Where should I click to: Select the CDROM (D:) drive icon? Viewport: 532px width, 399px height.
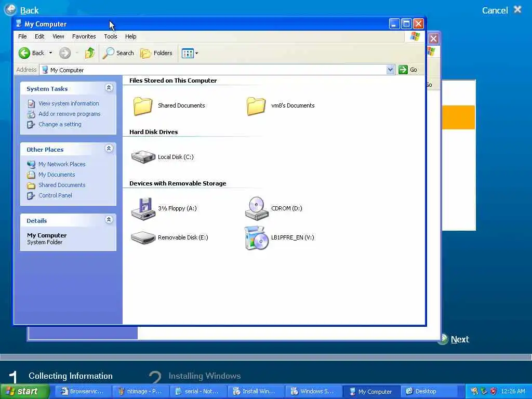(257, 208)
